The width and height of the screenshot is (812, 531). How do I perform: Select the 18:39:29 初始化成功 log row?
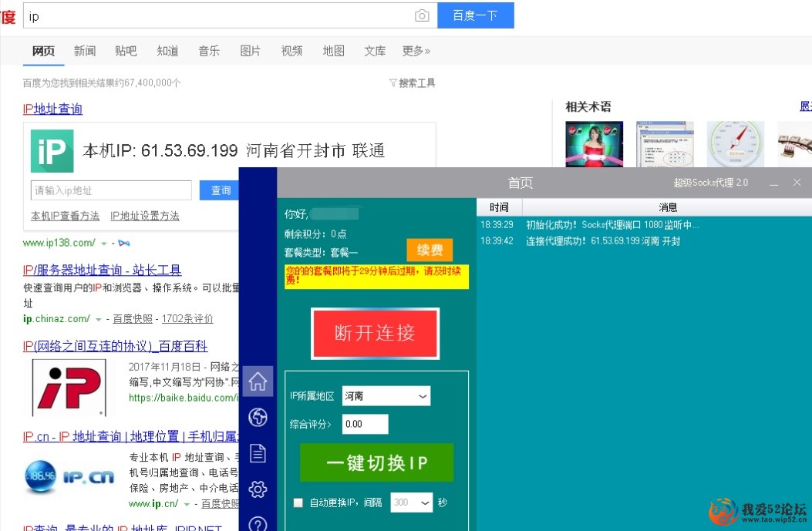click(644, 224)
